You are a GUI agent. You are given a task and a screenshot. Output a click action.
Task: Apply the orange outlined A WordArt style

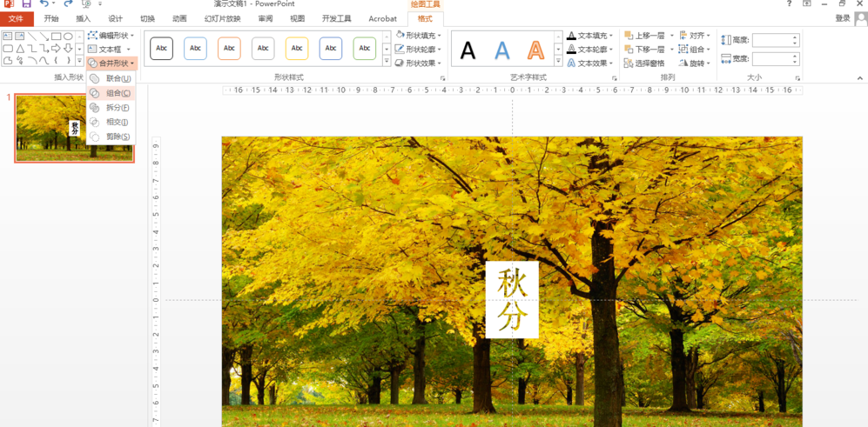point(535,50)
